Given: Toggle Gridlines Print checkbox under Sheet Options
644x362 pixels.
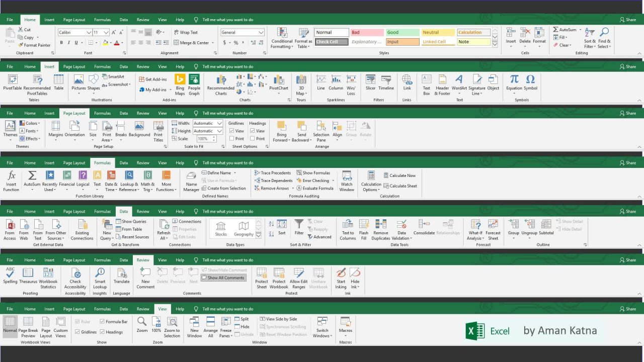Looking at the screenshot, I should pos(232,138).
